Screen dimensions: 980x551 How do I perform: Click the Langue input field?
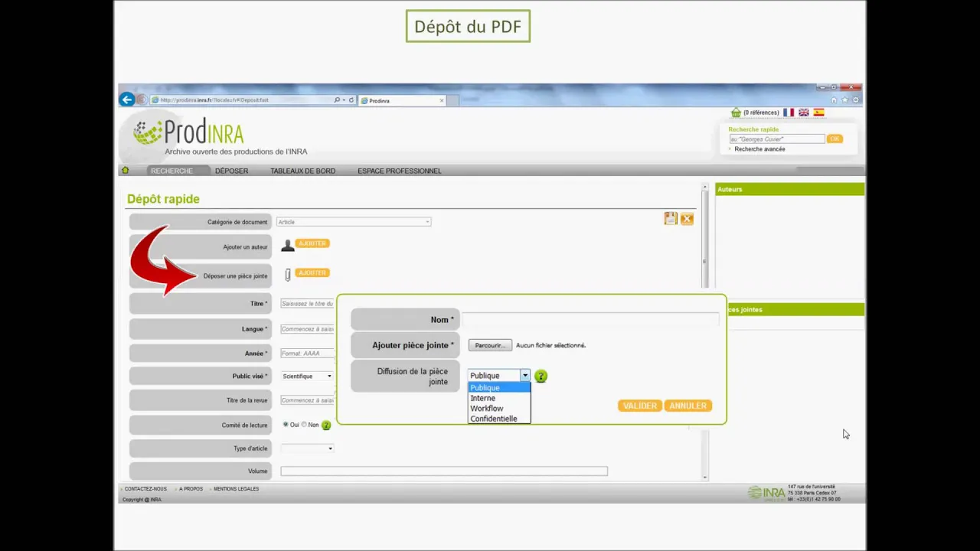tap(307, 329)
